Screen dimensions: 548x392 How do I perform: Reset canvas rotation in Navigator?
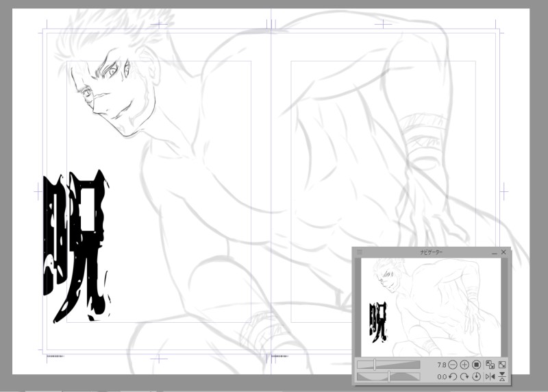coord(476,377)
